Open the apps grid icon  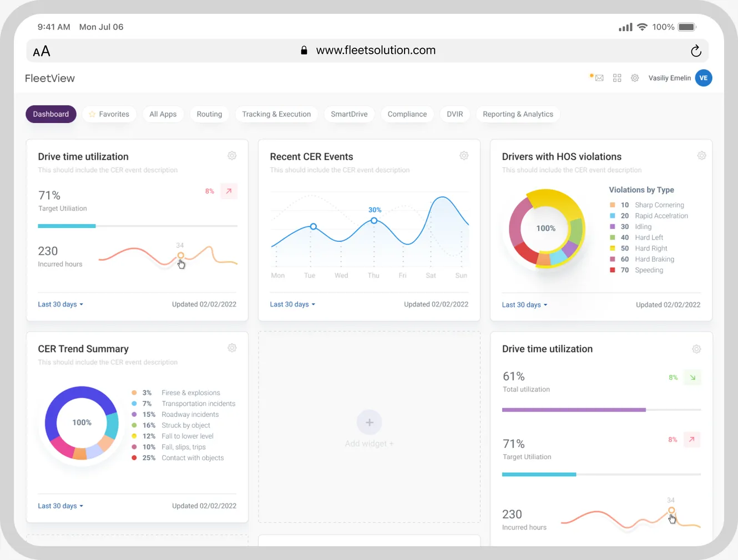(x=617, y=78)
